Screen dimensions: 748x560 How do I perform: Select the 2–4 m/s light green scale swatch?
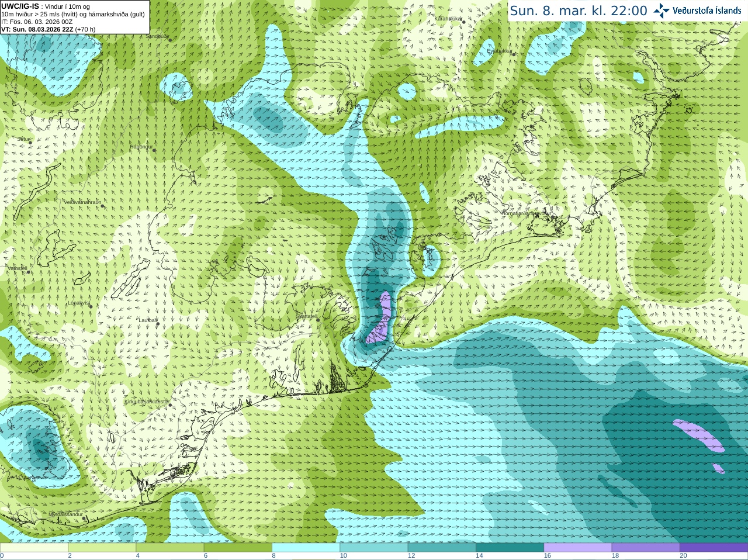tap(102, 548)
